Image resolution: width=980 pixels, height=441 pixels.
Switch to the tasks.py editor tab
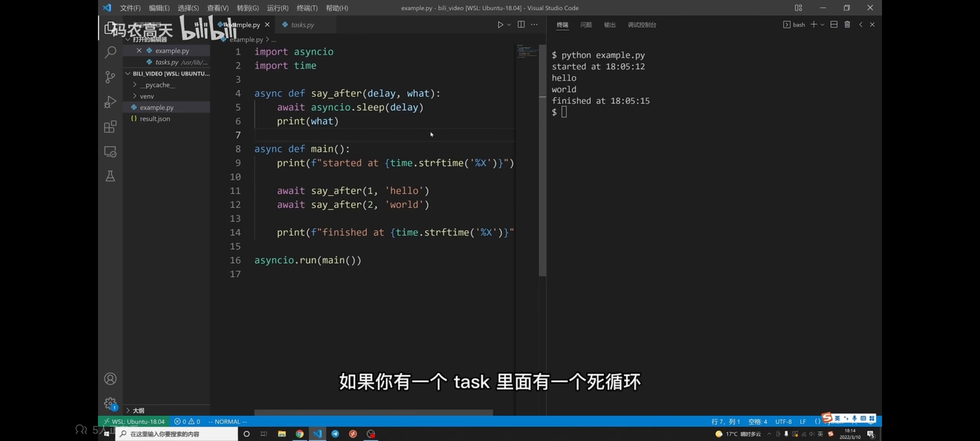pyautogui.click(x=303, y=25)
